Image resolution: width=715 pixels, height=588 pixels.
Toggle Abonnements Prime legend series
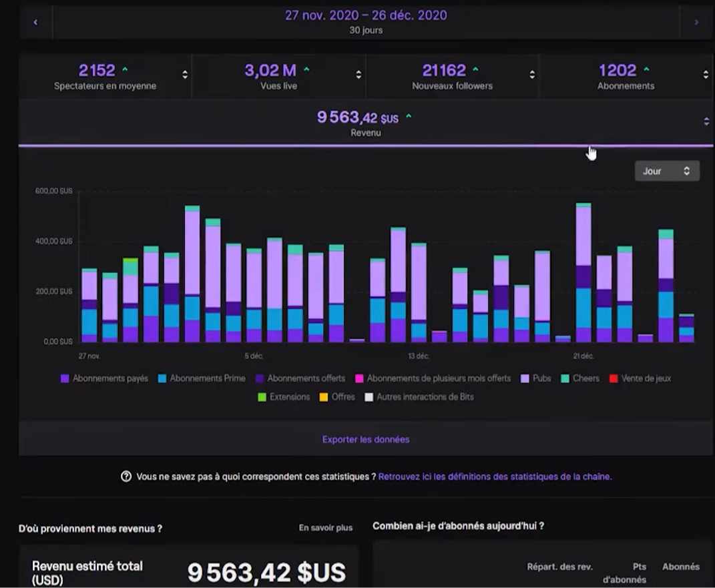[x=202, y=378]
